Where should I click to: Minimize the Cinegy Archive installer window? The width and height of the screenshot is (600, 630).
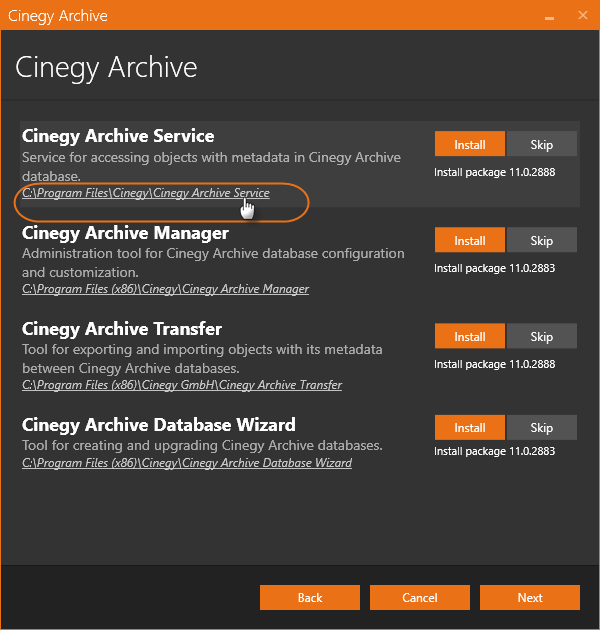[x=549, y=16]
